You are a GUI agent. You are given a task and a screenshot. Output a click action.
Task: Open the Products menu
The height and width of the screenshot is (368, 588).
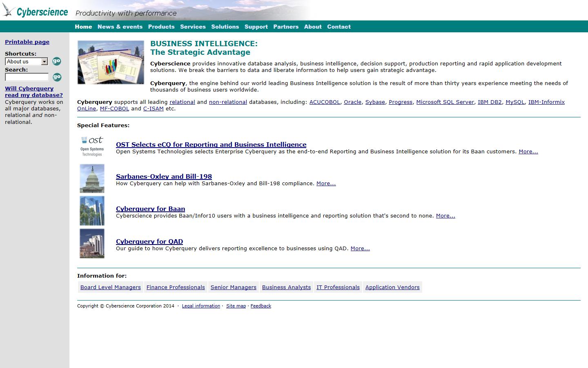pyautogui.click(x=161, y=27)
